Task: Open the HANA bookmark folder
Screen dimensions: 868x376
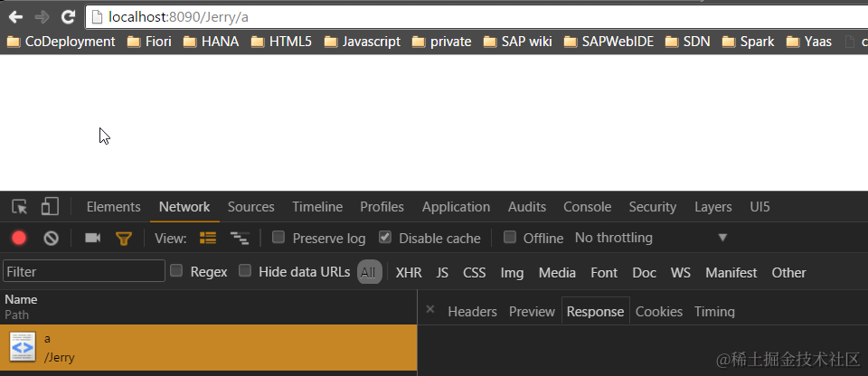Action: click(212, 42)
